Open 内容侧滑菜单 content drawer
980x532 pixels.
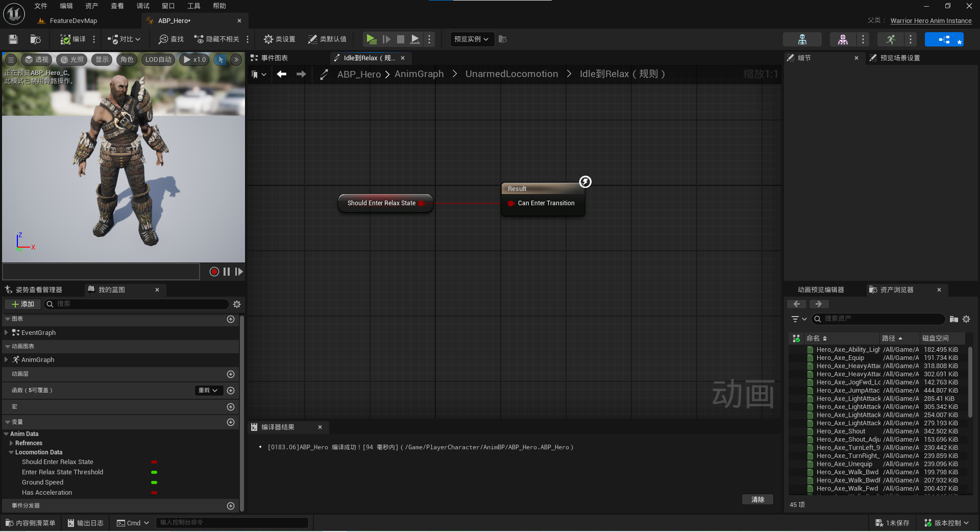(31, 523)
